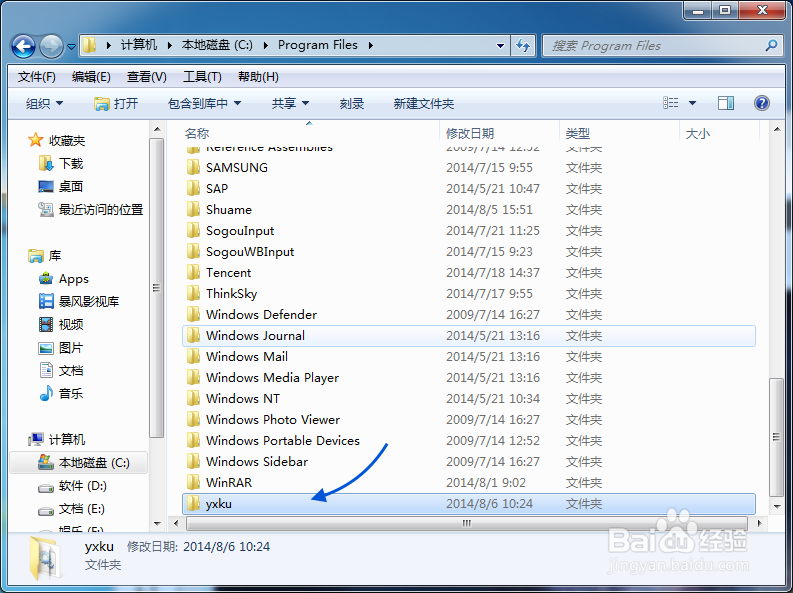Screen dimensions: 793x593
Task: Select the Tencent folder icon
Action: 193,272
